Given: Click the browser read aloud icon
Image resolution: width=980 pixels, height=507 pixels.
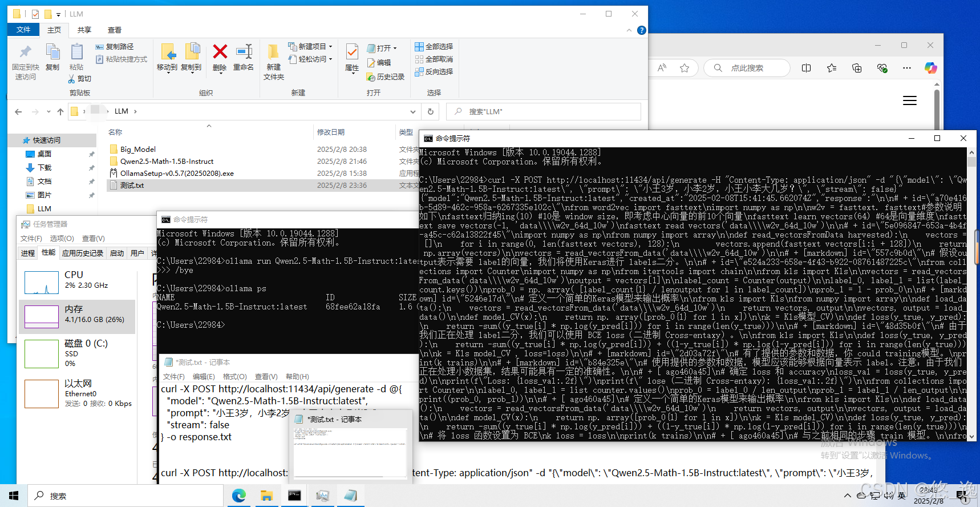Looking at the screenshot, I should tap(662, 68).
